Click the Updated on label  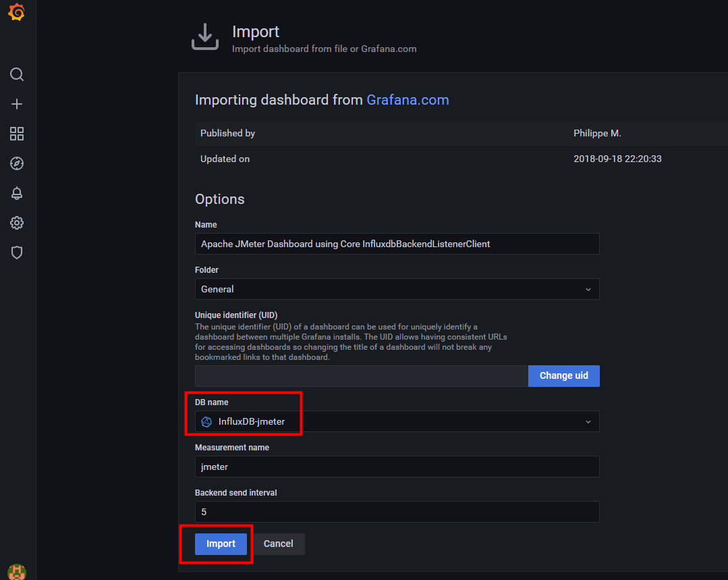pyautogui.click(x=225, y=159)
